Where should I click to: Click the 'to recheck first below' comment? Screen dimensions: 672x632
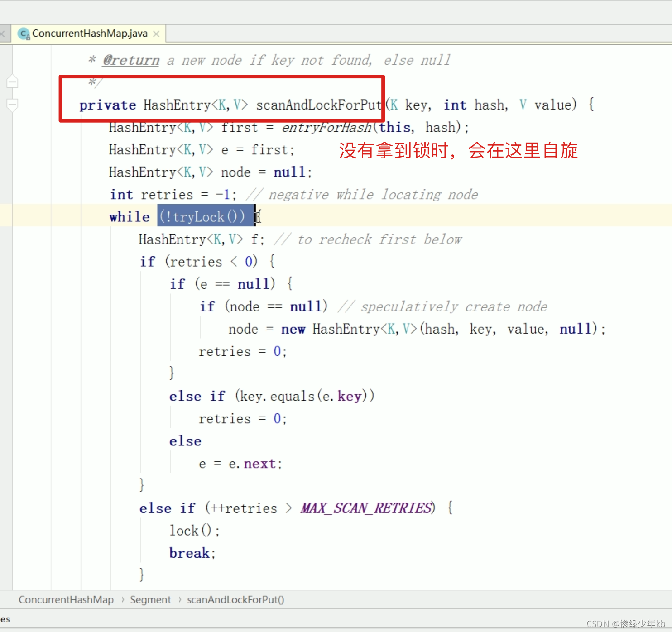pos(368,239)
